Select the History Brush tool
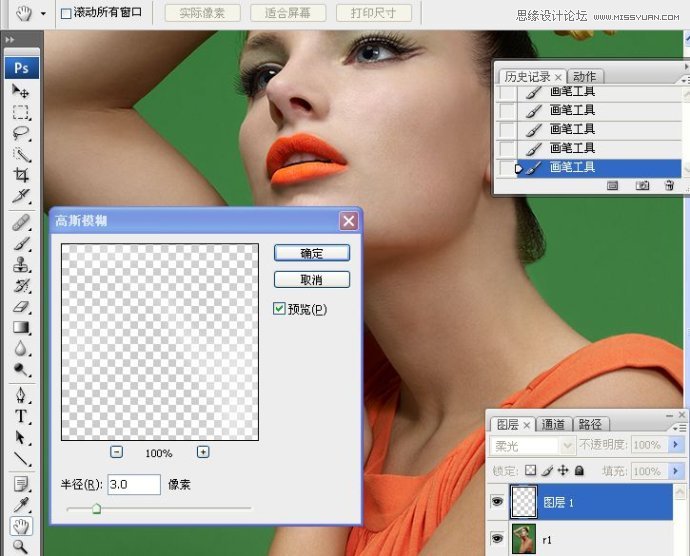The height and width of the screenshot is (556, 690). (21, 286)
